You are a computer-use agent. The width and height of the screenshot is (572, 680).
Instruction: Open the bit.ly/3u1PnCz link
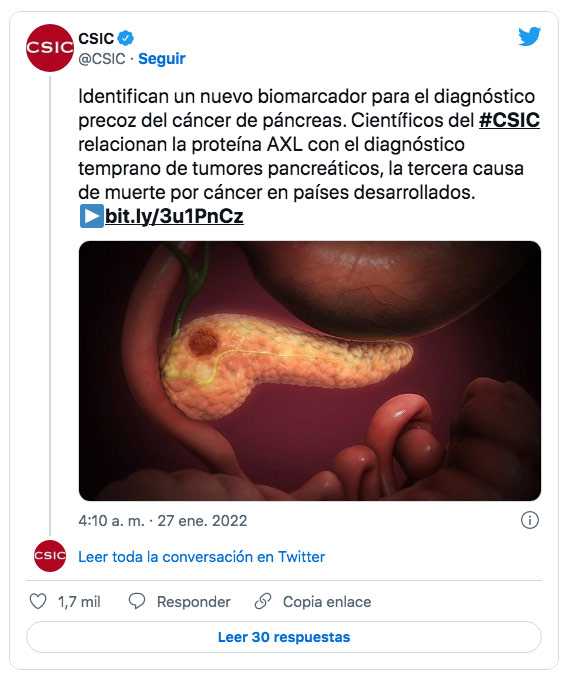174,216
